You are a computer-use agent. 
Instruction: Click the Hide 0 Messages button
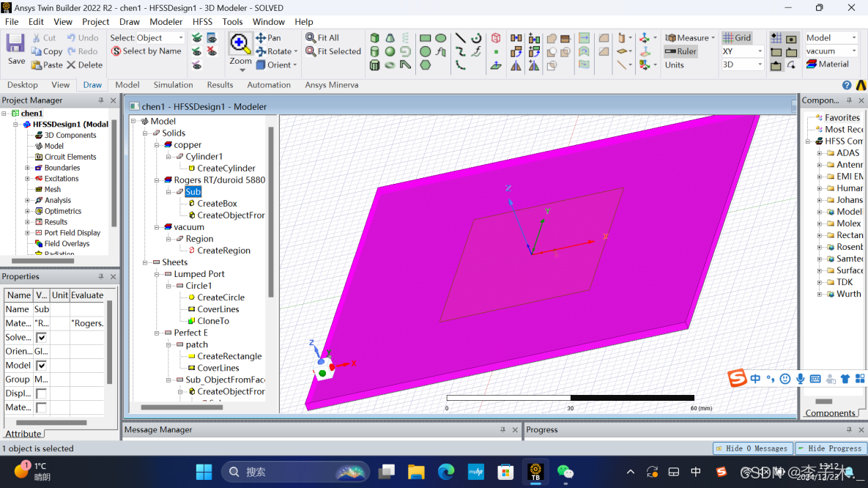(752, 448)
